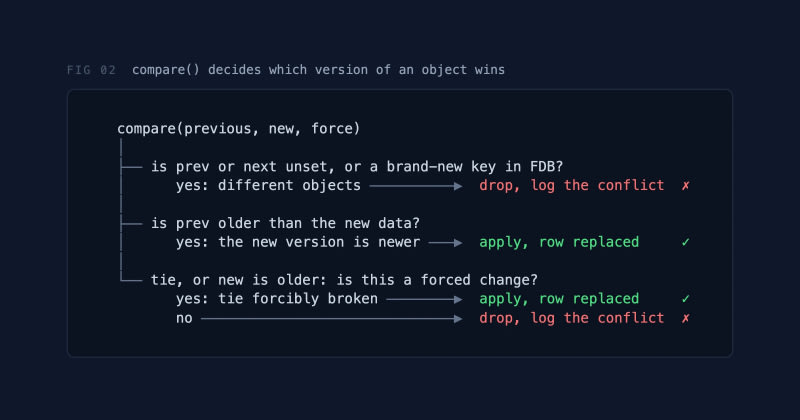
Task: Select the 'FIG 02' label
Action: coord(91,70)
